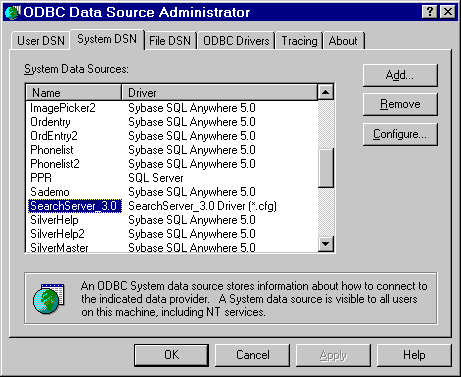This screenshot has width=461, height=377.
Task: Open the About tab
Action: point(343,41)
